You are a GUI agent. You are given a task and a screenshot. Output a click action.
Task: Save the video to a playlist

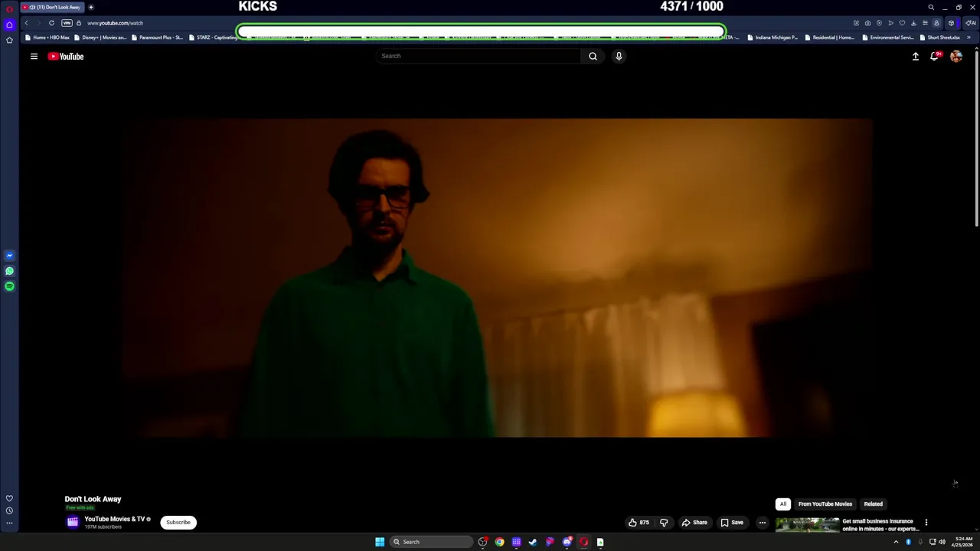(x=732, y=523)
